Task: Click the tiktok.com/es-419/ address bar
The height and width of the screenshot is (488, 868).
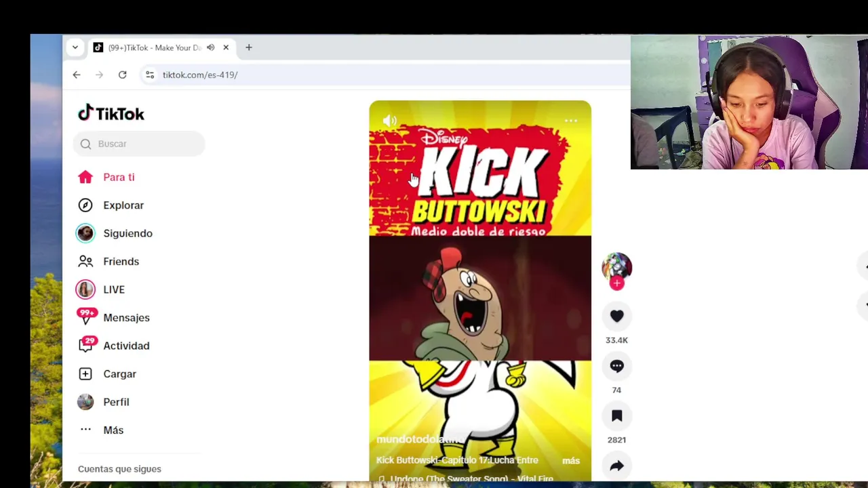Action: pyautogui.click(x=200, y=75)
